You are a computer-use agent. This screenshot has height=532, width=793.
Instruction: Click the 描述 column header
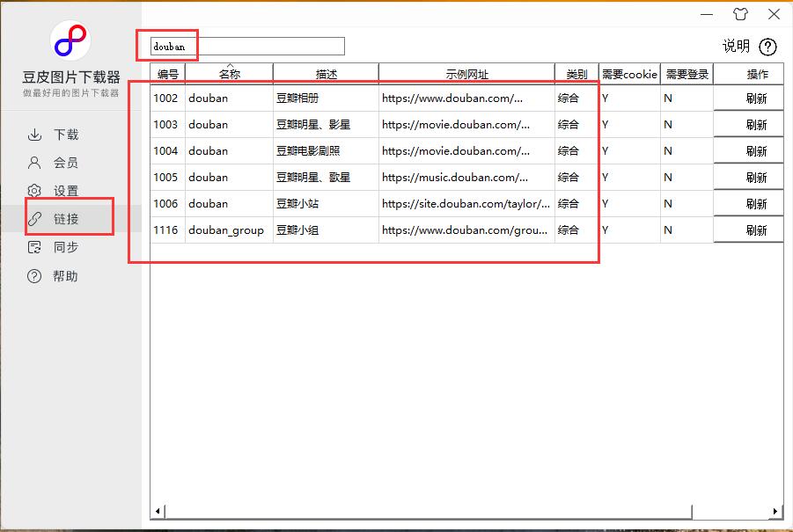[x=327, y=74]
